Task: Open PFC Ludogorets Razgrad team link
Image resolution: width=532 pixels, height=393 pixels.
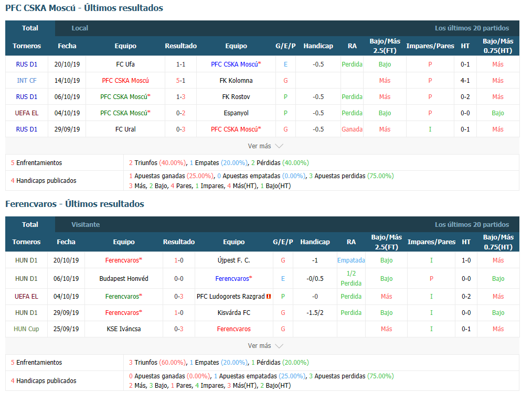Action: pyautogui.click(x=230, y=297)
